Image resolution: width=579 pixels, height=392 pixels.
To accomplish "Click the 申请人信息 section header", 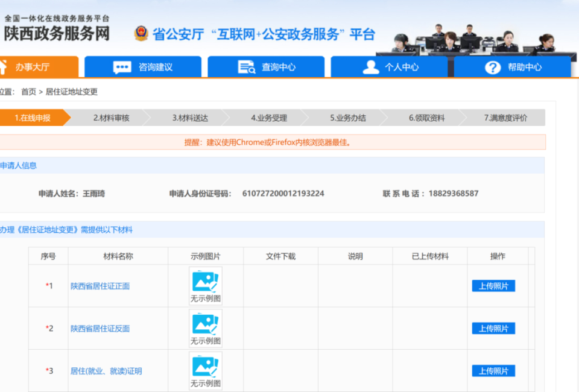I will click(272, 165).
